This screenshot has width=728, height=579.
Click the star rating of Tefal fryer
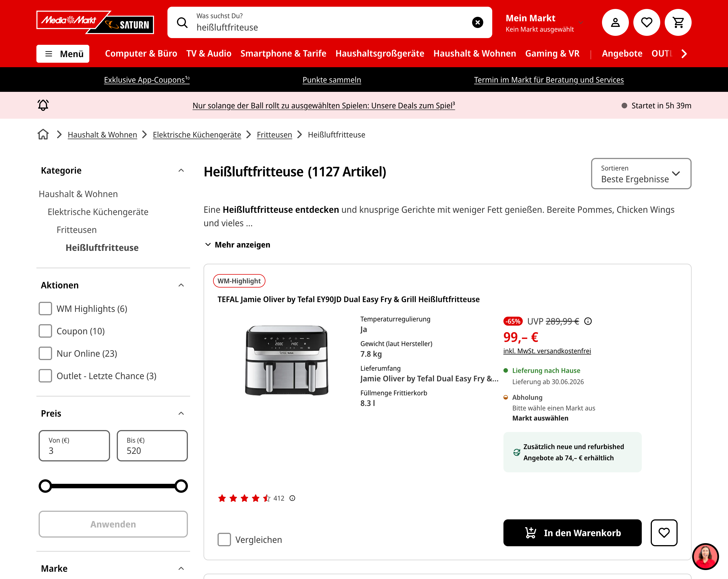tap(244, 498)
